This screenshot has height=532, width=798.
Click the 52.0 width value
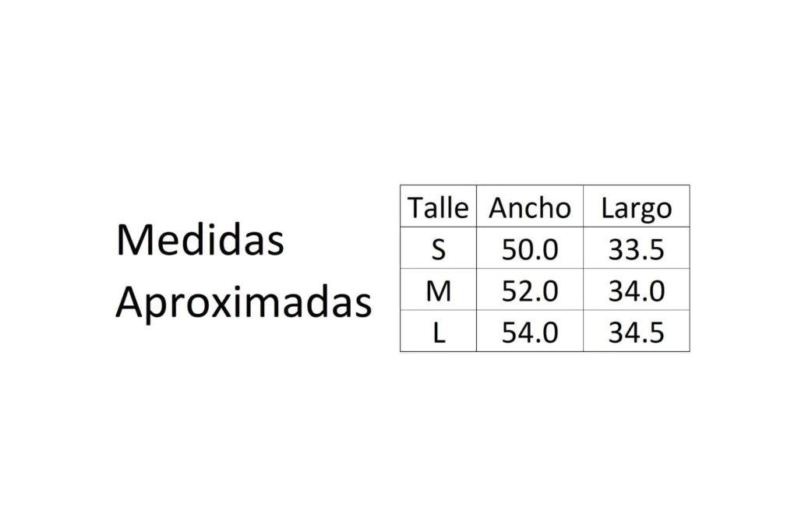[530, 291]
